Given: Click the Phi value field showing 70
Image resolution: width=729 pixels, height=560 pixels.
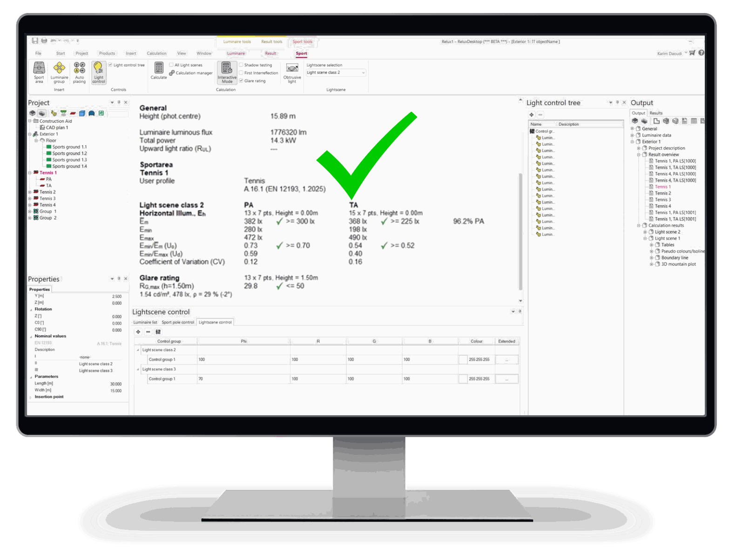Looking at the screenshot, I should pyautogui.click(x=243, y=379).
